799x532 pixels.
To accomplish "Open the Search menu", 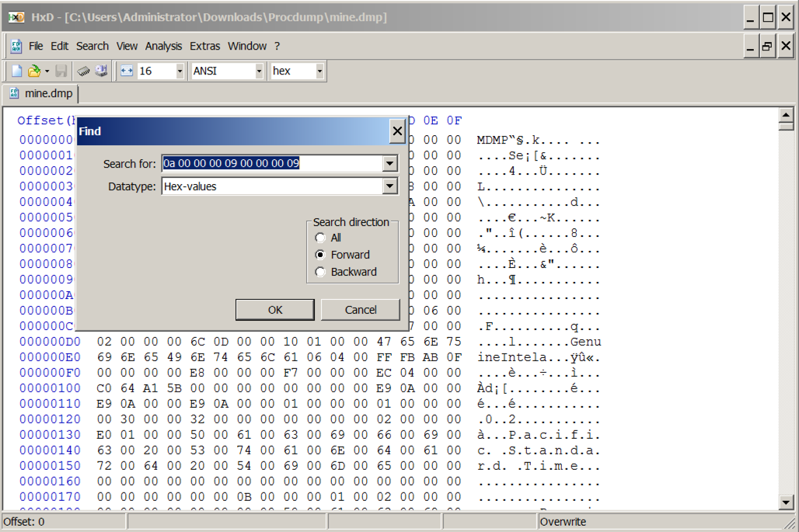I will [92, 47].
